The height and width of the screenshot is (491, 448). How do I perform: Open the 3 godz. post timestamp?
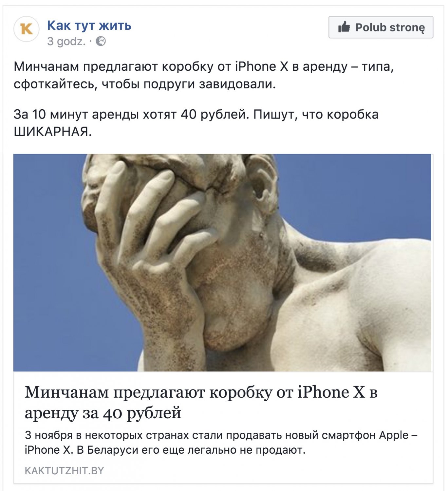click(x=66, y=42)
